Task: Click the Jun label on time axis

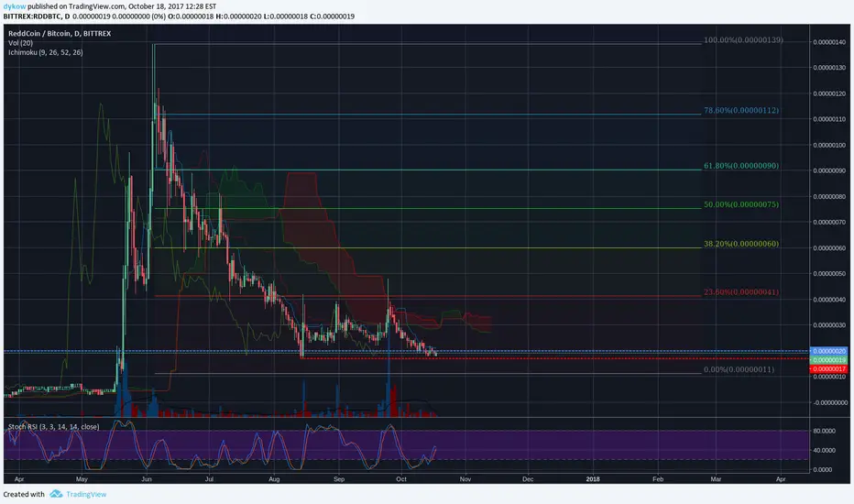Action: (x=146, y=479)
